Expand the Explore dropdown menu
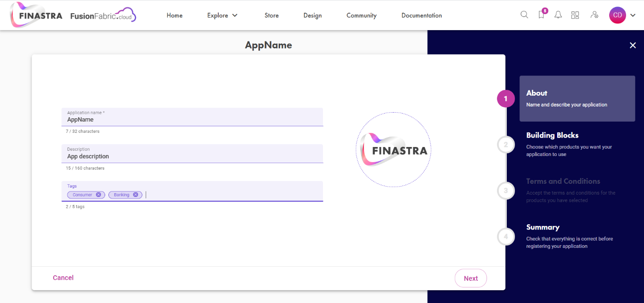644x303 pixels. coord(223,16)
